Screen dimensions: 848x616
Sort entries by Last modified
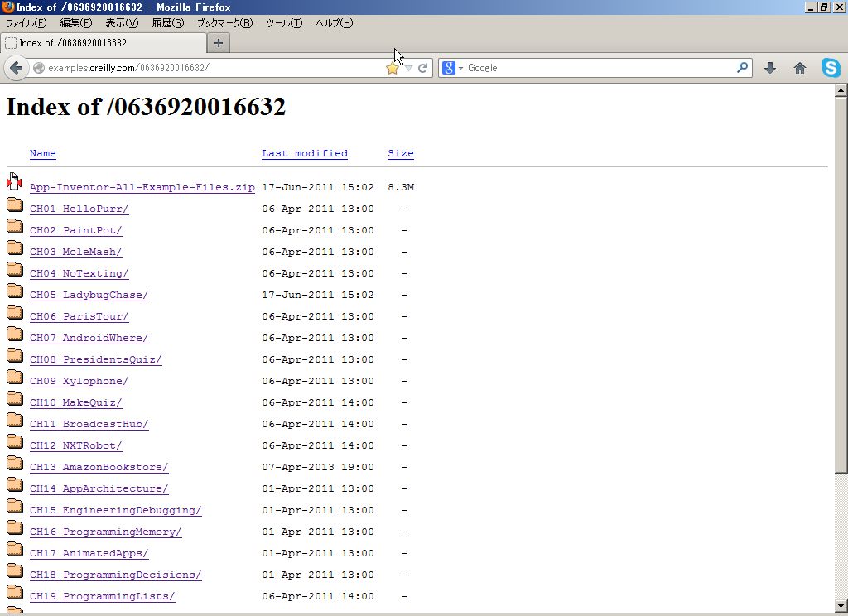pyautogui.click(x=304, y=153)
